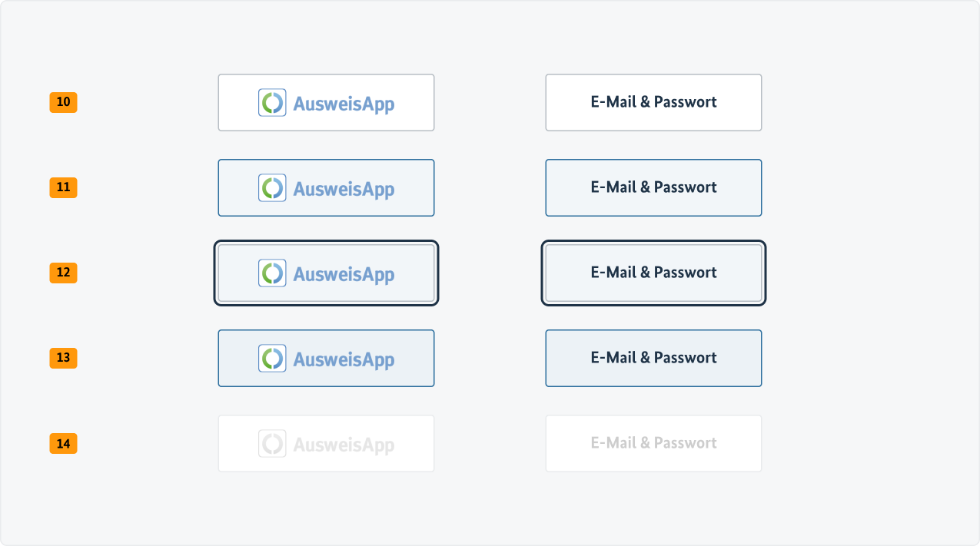The width and height of the screenshot is (980, 546).
Task: Click the AusweisApp logo icon beside badge 10
Action: 272,103
